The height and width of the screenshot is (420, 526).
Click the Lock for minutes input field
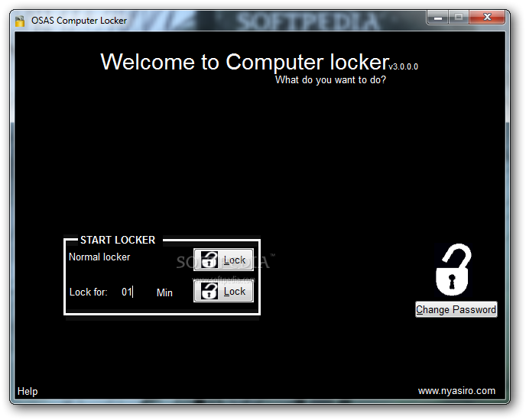tap(129, 292)
